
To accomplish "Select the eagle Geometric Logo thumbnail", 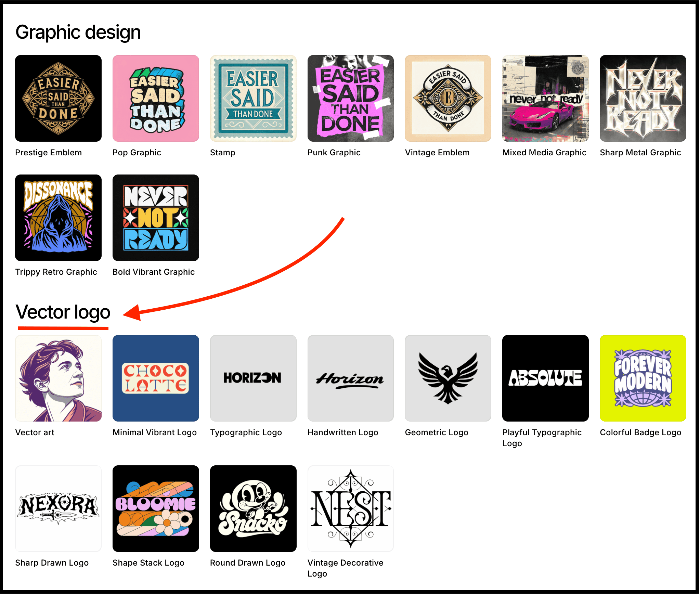I will pos(448,378).
